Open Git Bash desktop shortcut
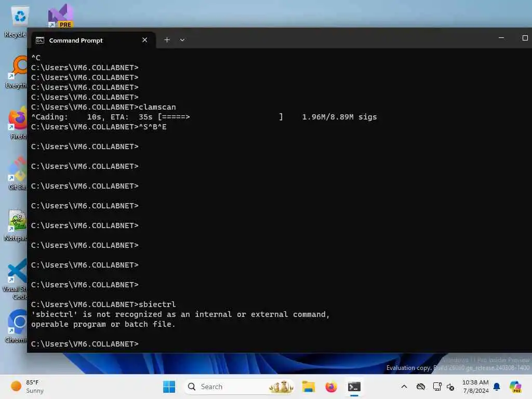The image size is (532, 399). [x=17, y=173]
